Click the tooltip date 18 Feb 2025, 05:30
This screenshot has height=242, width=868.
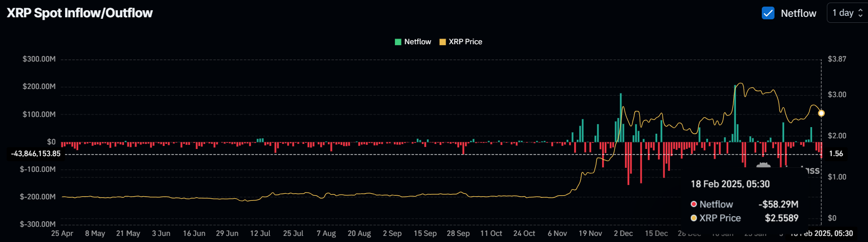[730, 184]
